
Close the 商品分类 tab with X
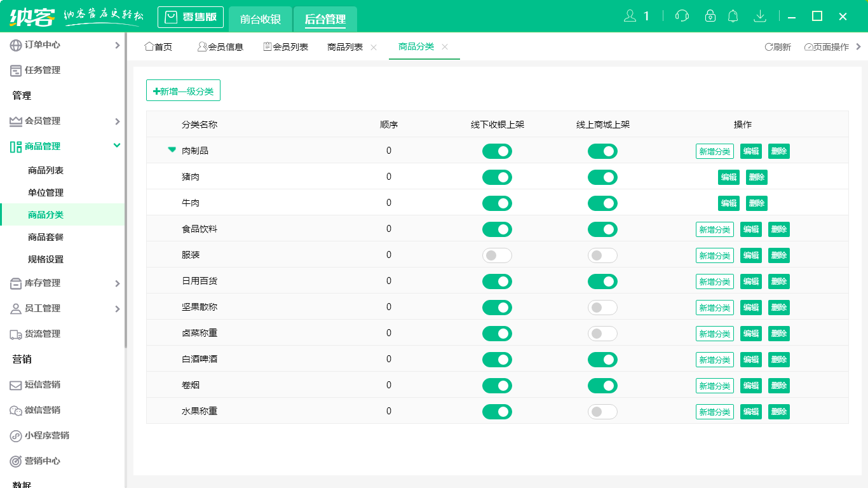point(445,47)
